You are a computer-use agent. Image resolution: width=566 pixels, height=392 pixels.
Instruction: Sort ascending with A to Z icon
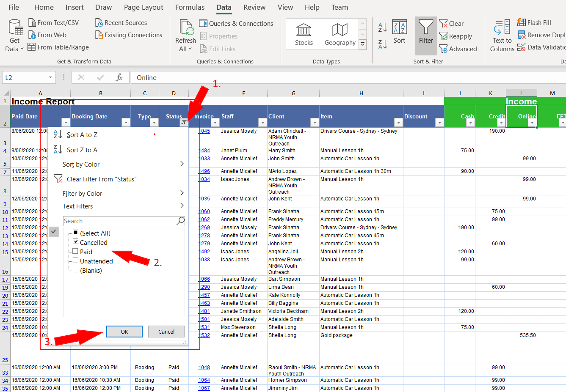[382, 27]
